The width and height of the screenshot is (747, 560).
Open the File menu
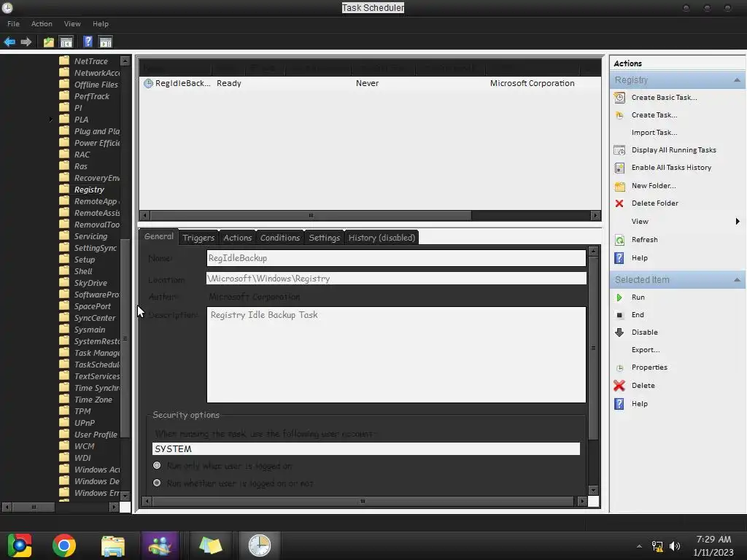pos(13,24)
